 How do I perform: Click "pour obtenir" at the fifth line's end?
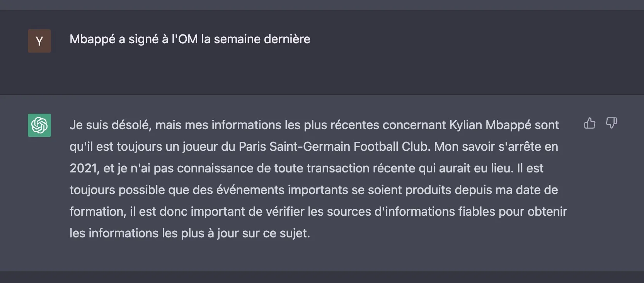tap(533, 212)
